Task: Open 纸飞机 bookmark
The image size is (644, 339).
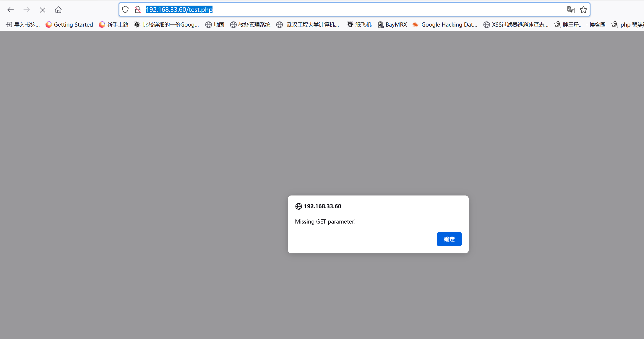Action: 359,25
